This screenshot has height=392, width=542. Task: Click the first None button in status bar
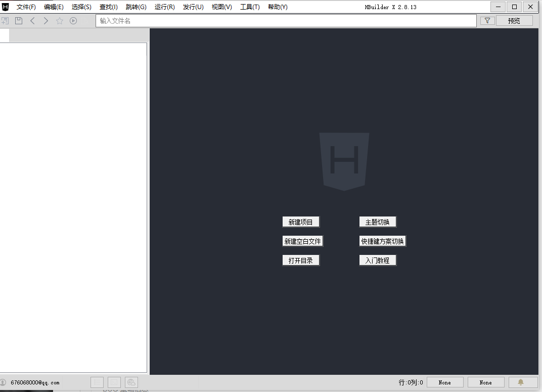pyautogui.click(x=445, y=382)
